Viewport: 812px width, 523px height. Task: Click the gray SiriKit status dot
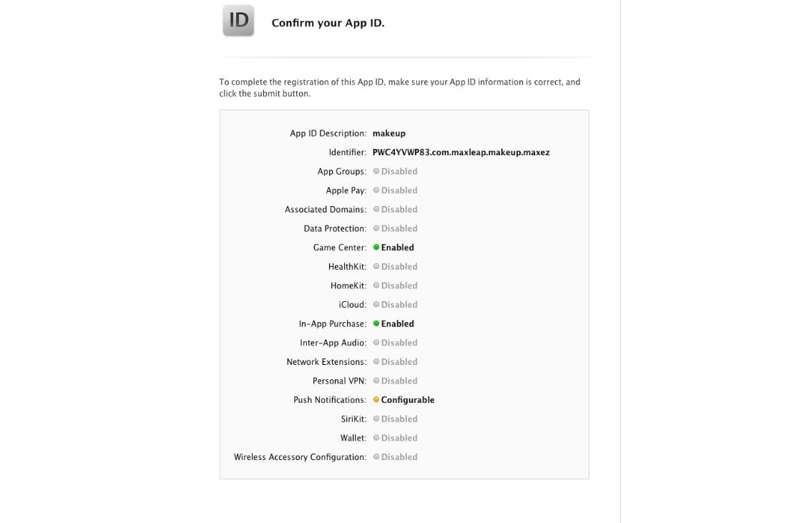[x=376, y=419]
